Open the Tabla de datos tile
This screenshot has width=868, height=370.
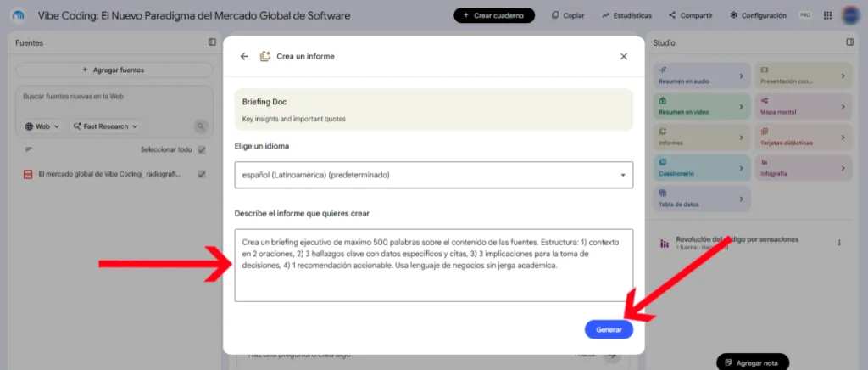[x=702, y=199]
